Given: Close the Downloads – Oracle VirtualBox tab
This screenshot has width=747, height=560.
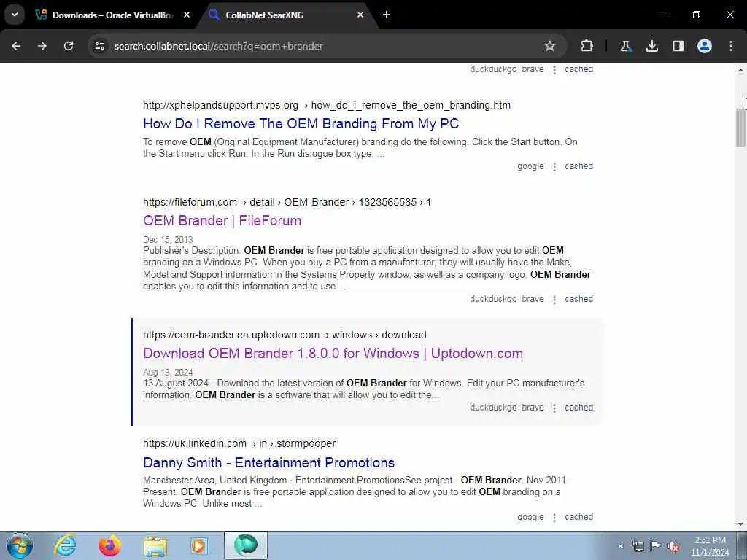Looking at the screenshot, I should [x=187, y=15].
